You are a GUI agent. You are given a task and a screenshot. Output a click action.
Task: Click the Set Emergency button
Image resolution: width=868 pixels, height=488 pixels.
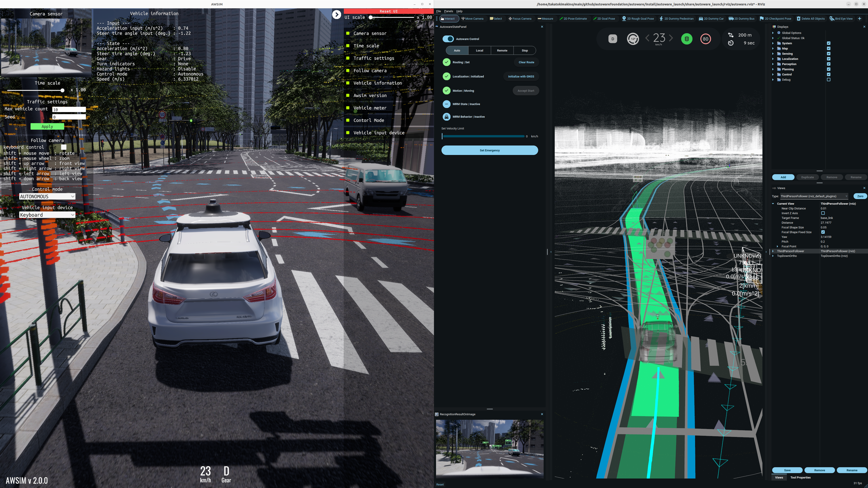pyautogui.click(x=490, y=150)
